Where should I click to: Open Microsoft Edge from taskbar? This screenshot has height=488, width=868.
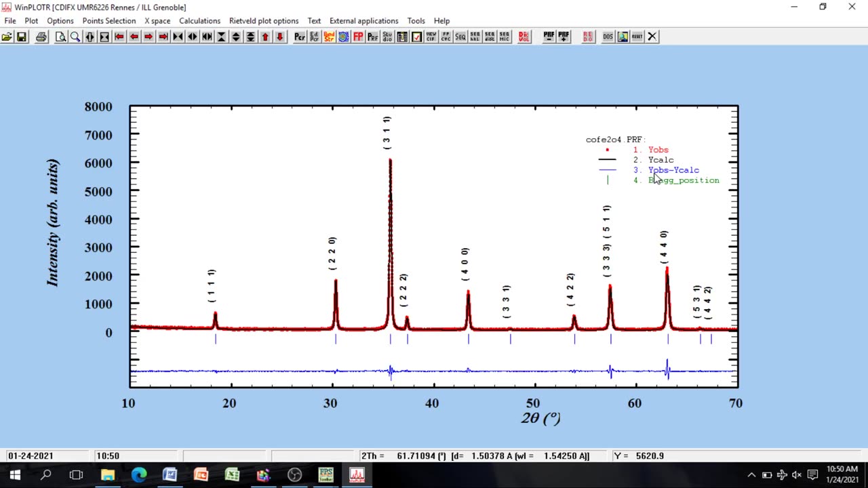(138, 475)
